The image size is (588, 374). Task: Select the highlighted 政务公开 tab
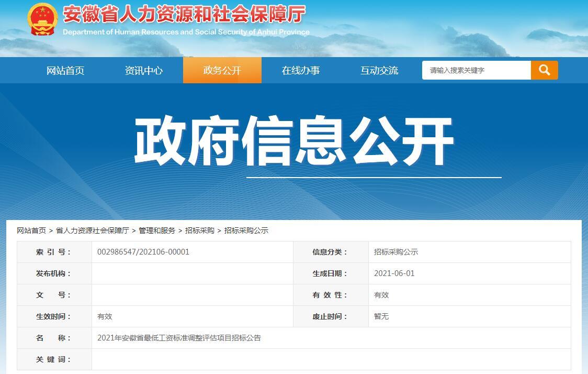point(222,70)
